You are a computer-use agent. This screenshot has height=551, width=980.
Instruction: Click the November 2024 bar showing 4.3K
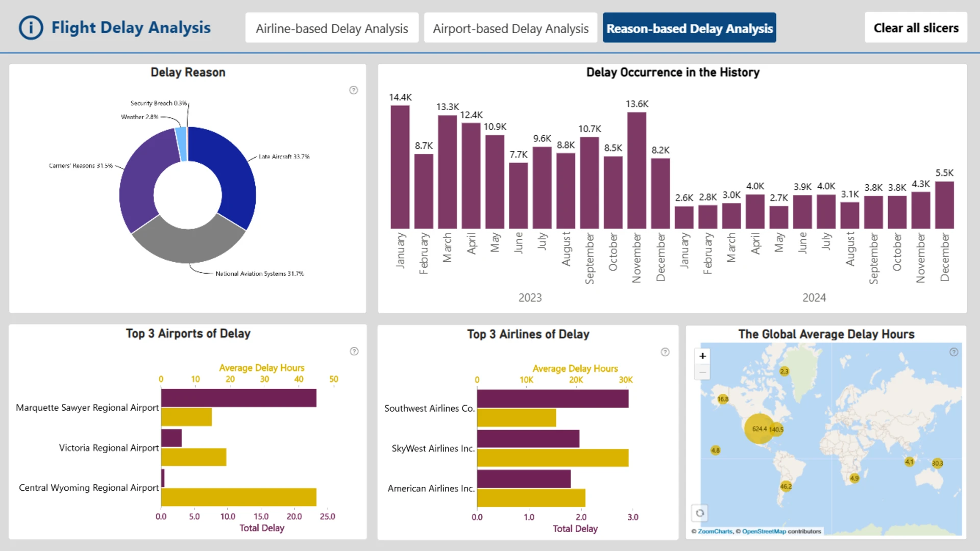[921, 210]
